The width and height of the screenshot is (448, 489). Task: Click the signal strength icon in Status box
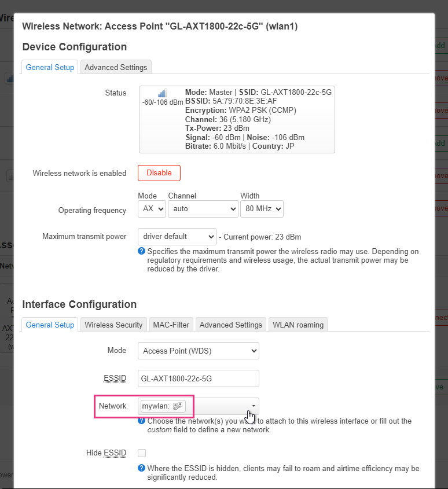click(163, 93)
